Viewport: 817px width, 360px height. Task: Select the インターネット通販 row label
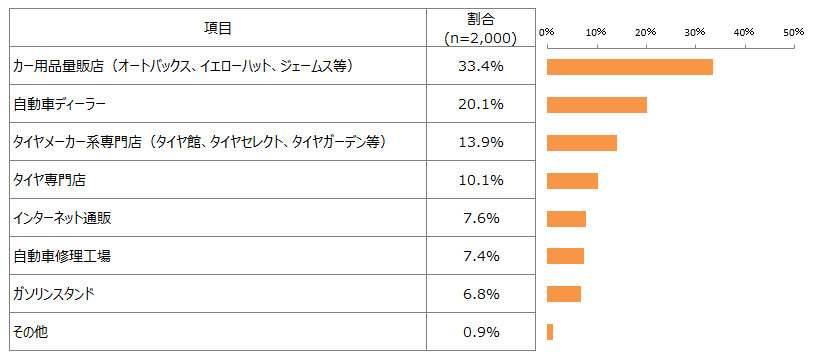tap(63, 218)
